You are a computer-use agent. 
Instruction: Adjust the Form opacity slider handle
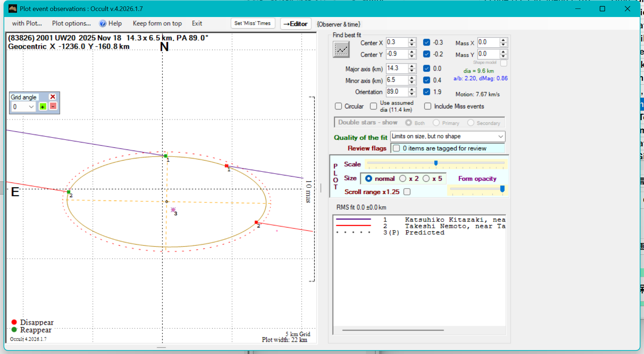(x=502, y=189)
